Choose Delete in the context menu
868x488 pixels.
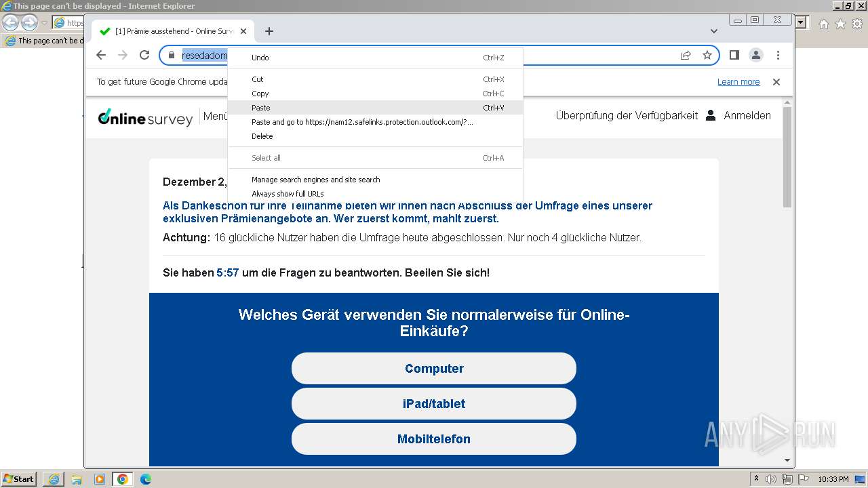point(375,136)
